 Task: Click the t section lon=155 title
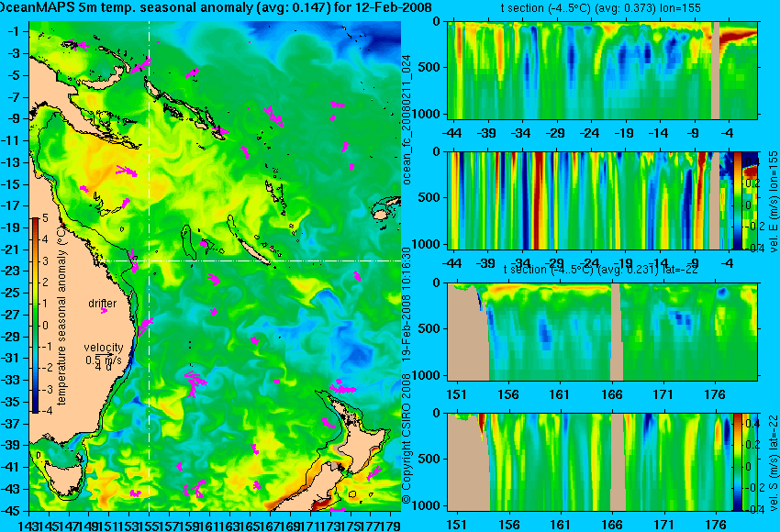[x=600, y=8]
